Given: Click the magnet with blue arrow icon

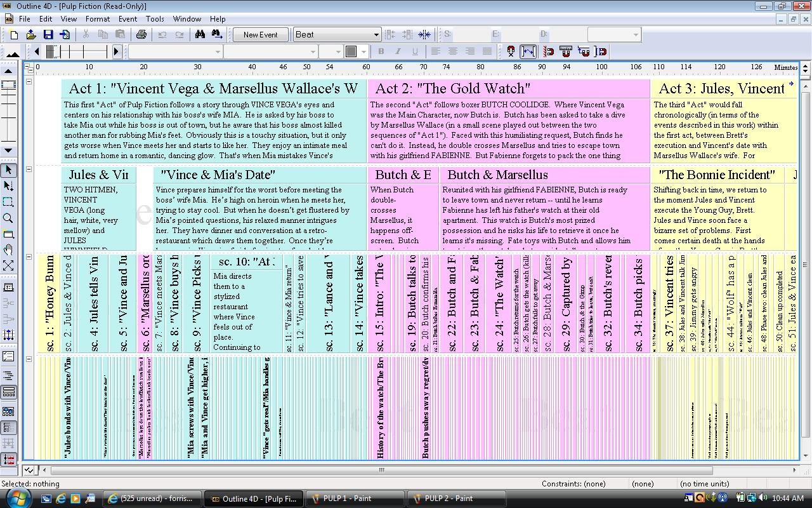Looking at the screenshot, I should point(584,51).
